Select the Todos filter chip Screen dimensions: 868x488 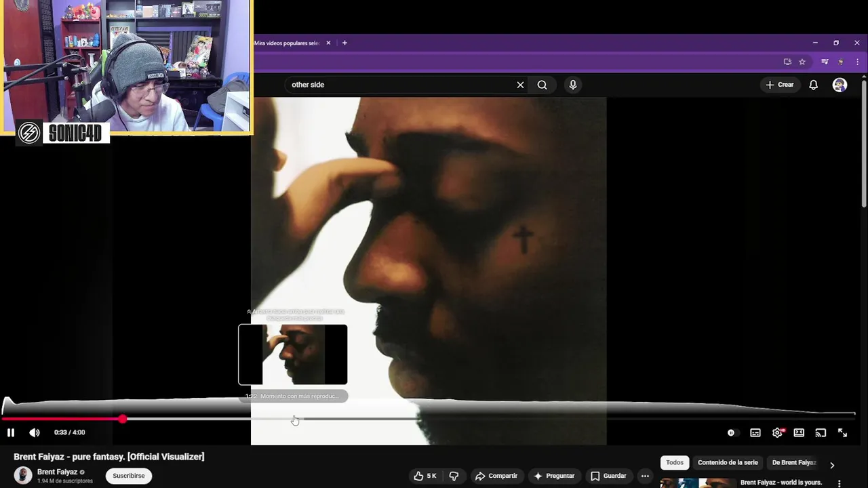point(675,463)
